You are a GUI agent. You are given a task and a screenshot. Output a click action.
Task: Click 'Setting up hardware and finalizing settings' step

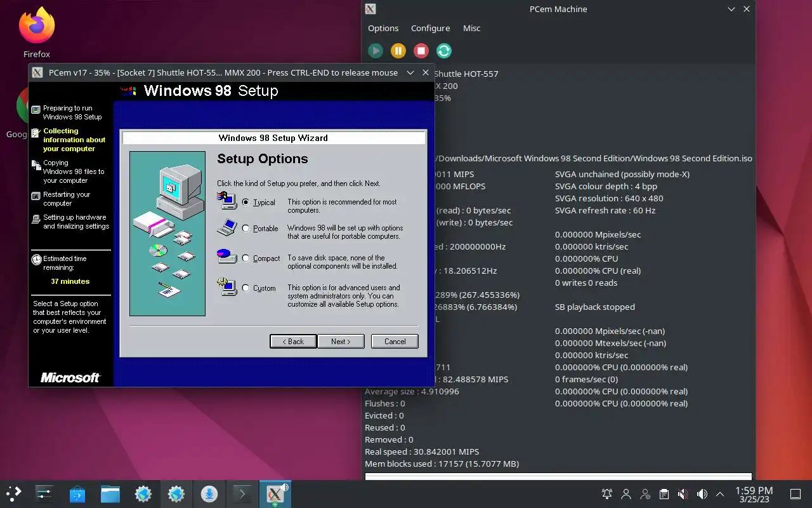[76, 222]
